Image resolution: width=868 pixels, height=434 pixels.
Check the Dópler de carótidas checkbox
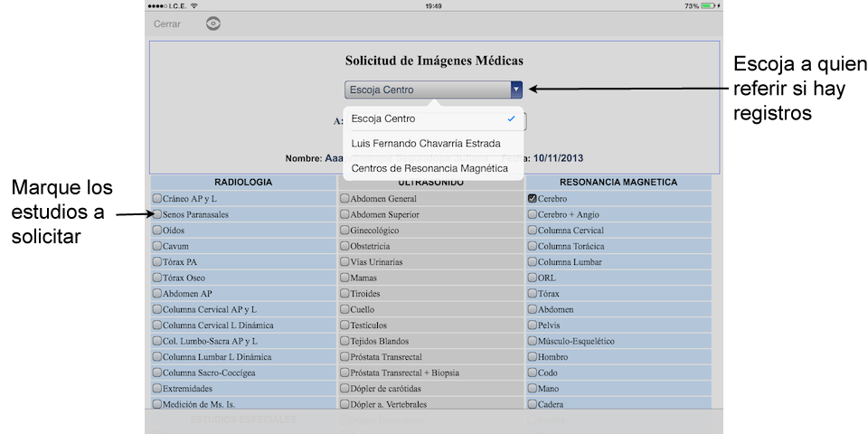click(x=344, y=389)
